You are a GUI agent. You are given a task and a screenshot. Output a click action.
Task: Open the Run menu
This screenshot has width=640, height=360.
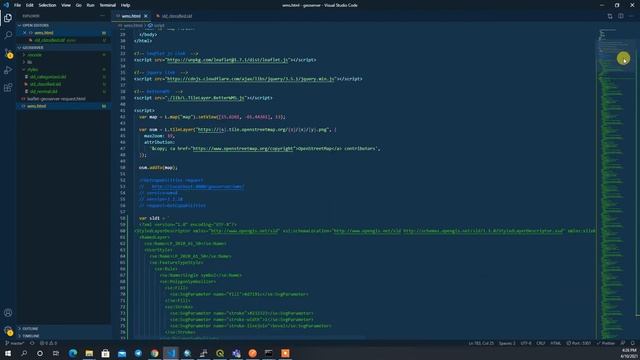pyautogui.click(x=90, y=5)
